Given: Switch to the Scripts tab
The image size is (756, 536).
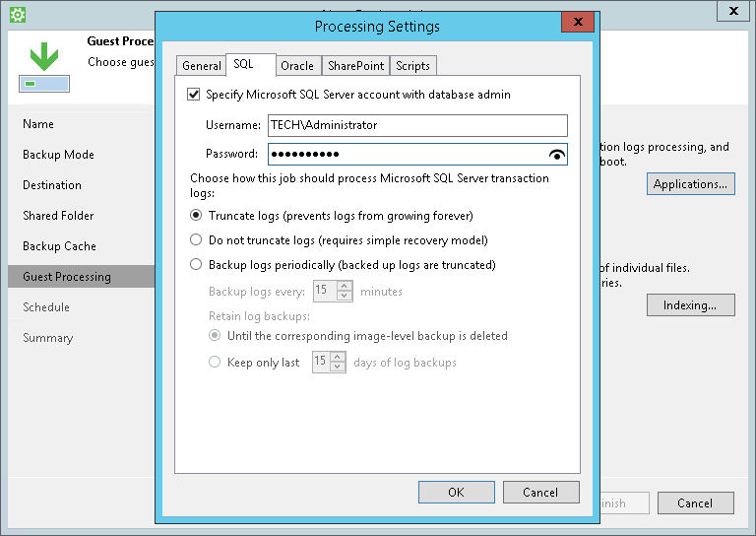Looking at the screenshot, I should (412, 66).
